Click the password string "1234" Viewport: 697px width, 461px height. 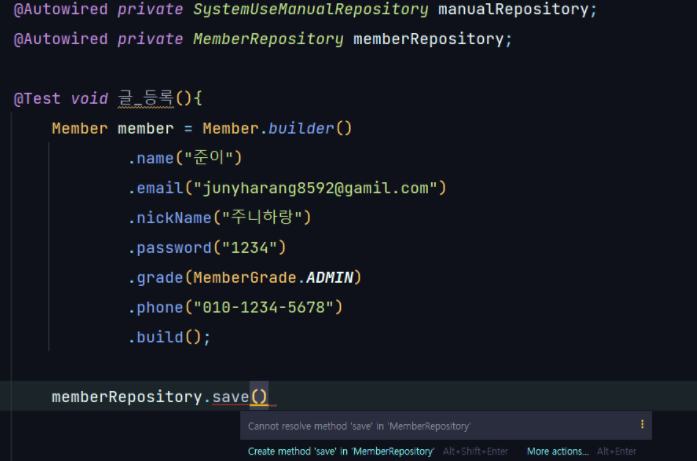click(x=249, y=248)
